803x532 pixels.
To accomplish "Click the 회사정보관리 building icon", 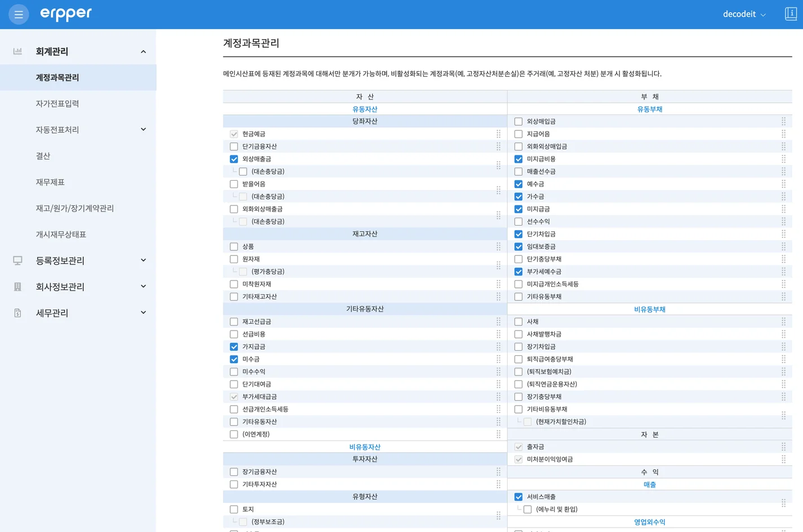I will coord(17,287).
